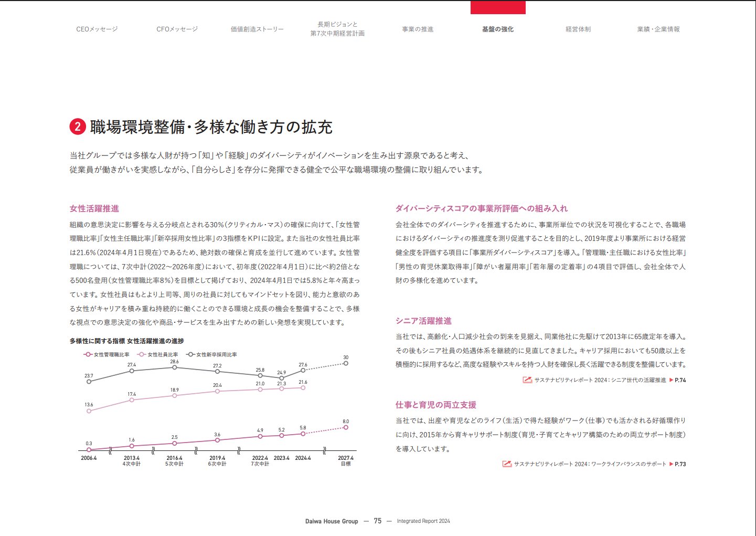Click the red circled number 2 badge
The image size is (756, 536).
[x=77, y=127]
